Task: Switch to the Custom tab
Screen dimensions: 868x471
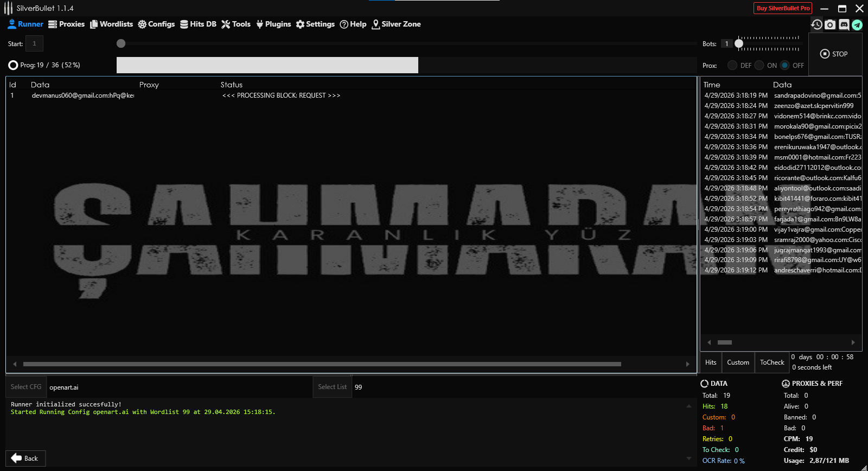Action: coord(738,362)
